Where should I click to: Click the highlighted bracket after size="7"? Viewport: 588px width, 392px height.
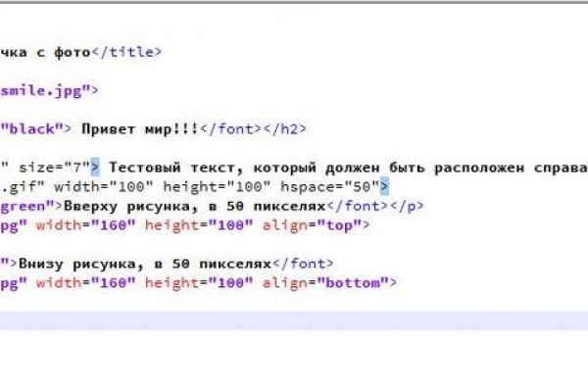click(x=96, y=166)
